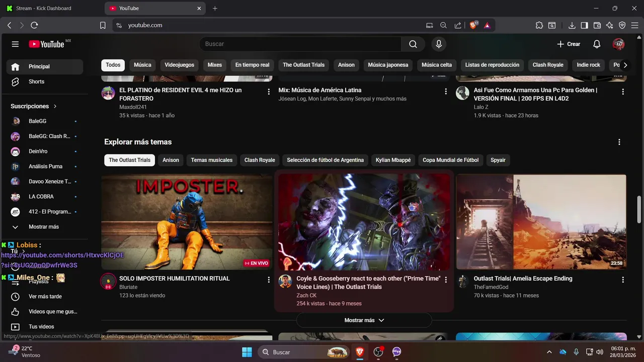Select Selección de fútbol de Argentina tab
This screenshot has width=644, height=362.
[325, 160]
